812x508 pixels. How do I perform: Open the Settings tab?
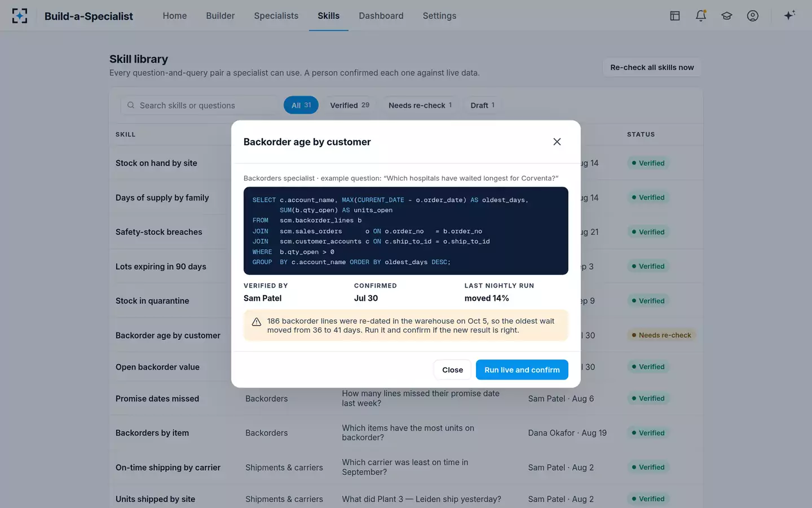pos(440,16)
